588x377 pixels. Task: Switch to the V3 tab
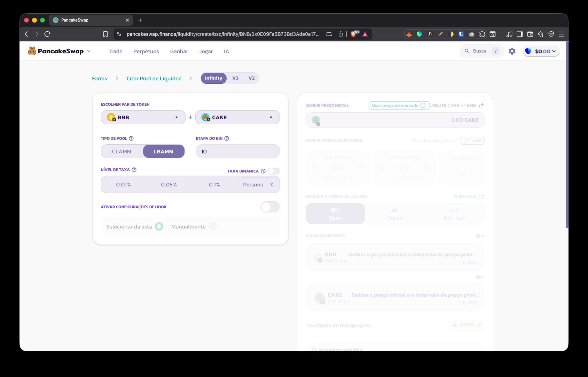[x=236, y=78]
